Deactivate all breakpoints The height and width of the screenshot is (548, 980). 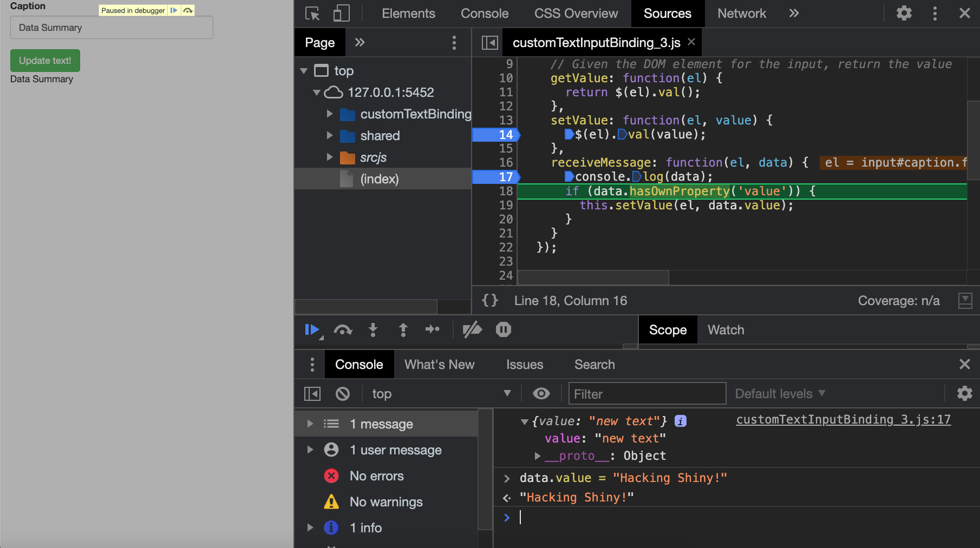tap(472, 329)
